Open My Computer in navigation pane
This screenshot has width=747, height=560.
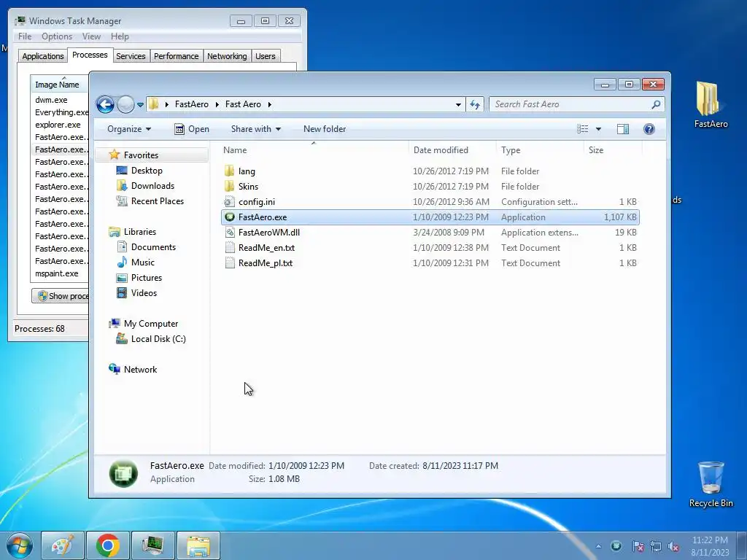pos(150,324)
